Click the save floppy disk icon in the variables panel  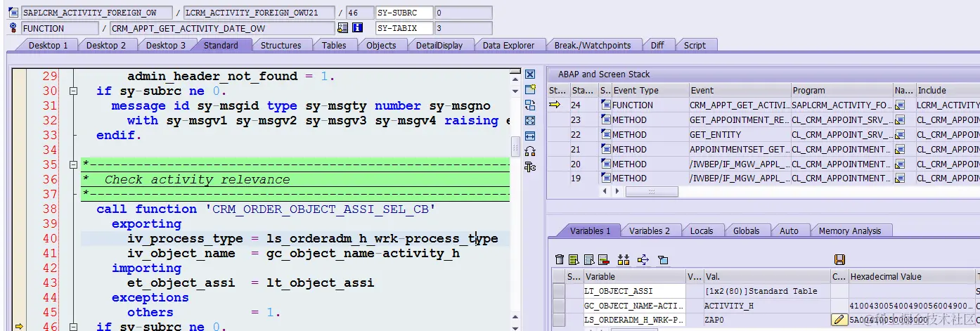click(839, 260)
